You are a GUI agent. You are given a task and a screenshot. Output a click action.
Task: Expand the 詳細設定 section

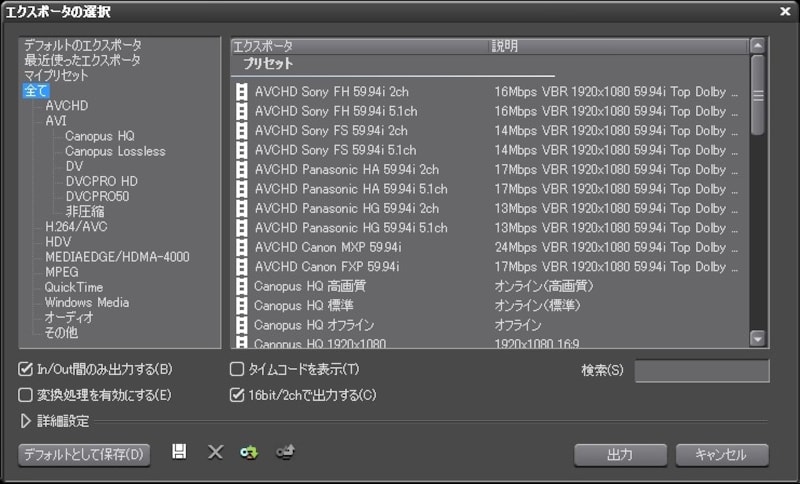pos(26,421)
